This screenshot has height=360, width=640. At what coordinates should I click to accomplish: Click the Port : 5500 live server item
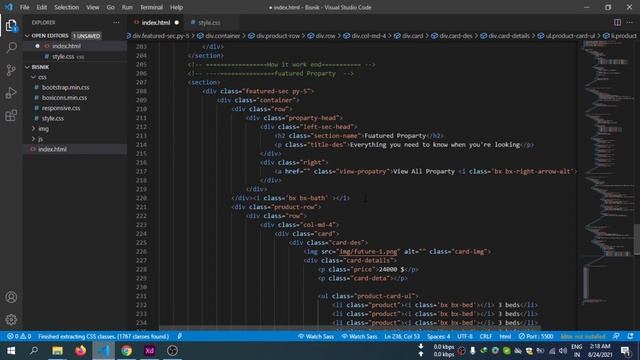click(536, 336)
